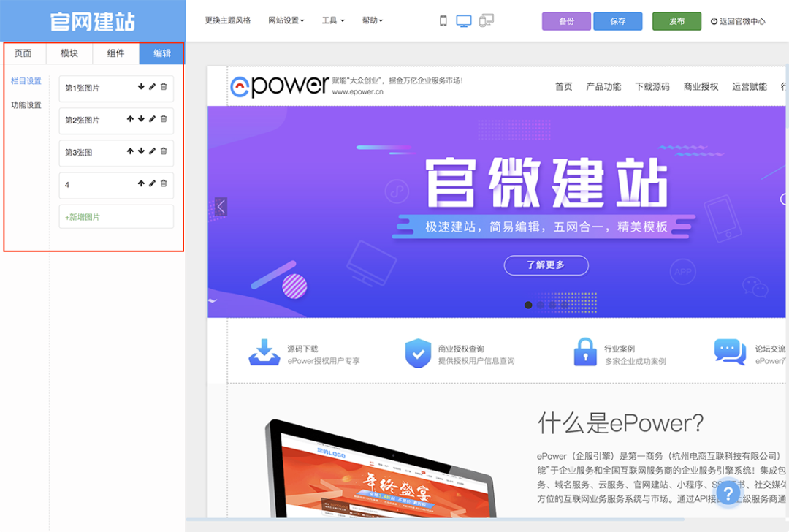Switch to desktop monitor preview icon
Image resolution: width=789 pixels, height=532 pixels.
coord(464,20)
